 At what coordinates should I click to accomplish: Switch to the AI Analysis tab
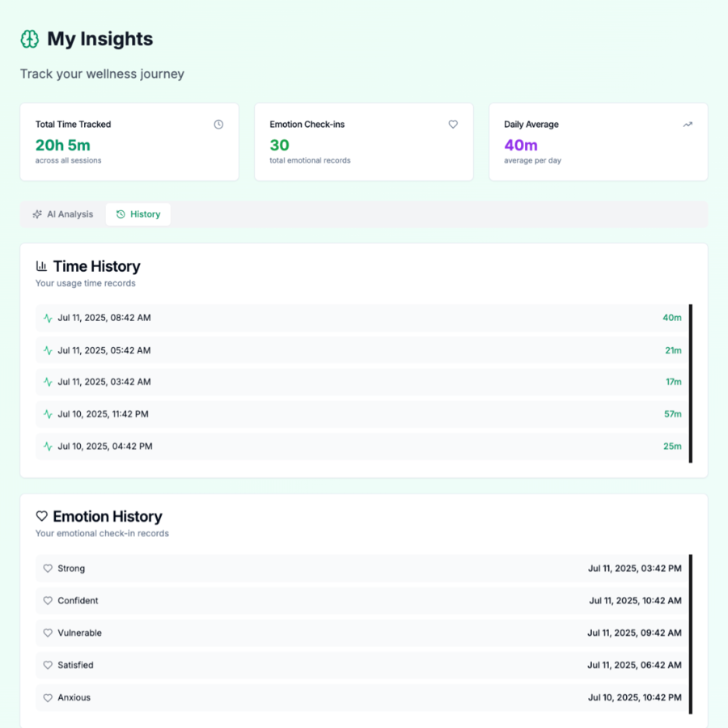click(x=63, y=214)
